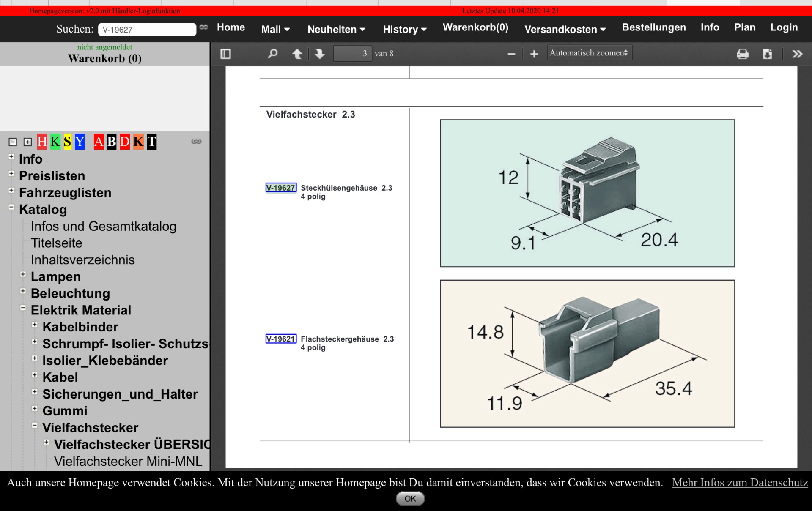Click OK on the cookie banner

click(410, 499)
